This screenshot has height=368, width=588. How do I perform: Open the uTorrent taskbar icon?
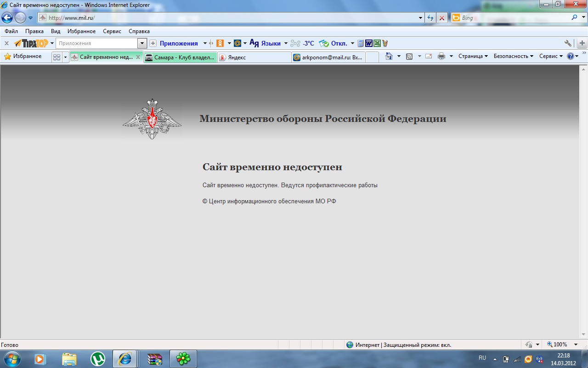click(98, 359)
